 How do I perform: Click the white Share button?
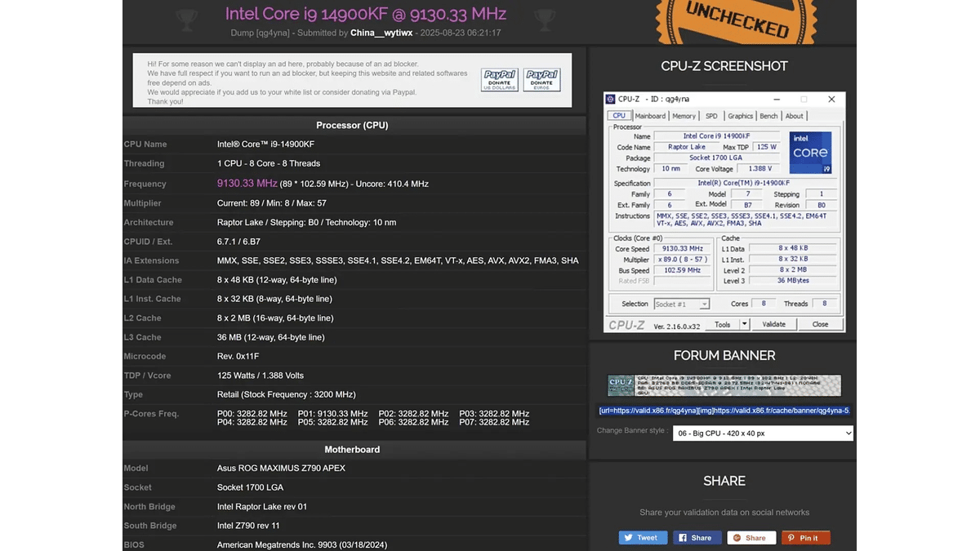[751, 538]
